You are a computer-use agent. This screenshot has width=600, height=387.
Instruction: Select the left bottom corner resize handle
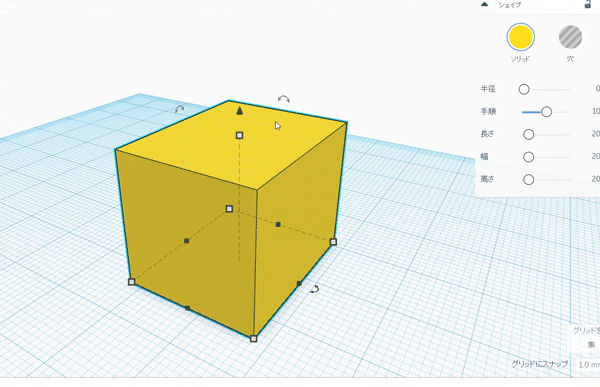coord(132,282)
